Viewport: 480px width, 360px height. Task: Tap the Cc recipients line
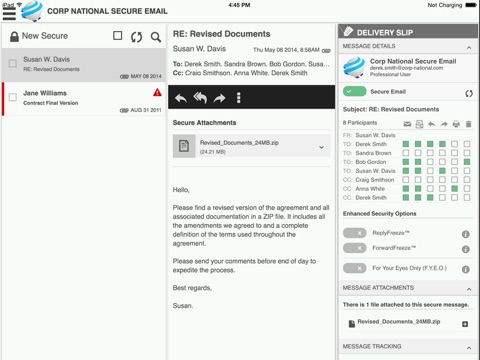tap(240, 73)
